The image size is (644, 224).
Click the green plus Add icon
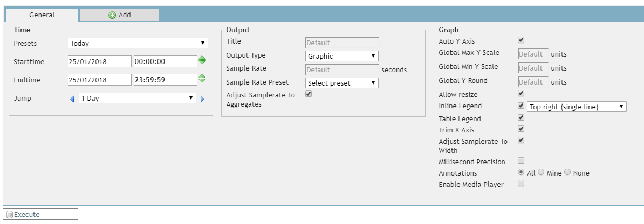click(112, 15)
